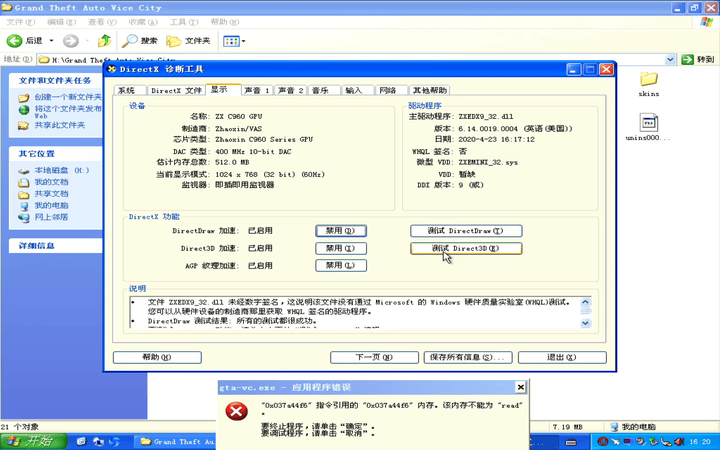Click the 测试 Direct3D button
The image size is (720, 450).
tap(466, 248)
